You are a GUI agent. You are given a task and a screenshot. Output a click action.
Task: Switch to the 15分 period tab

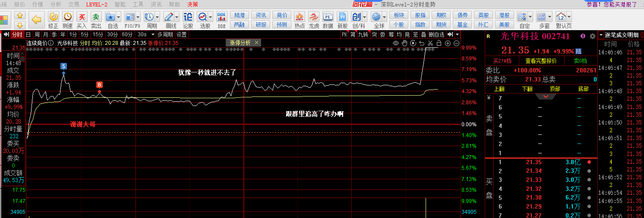98,34
